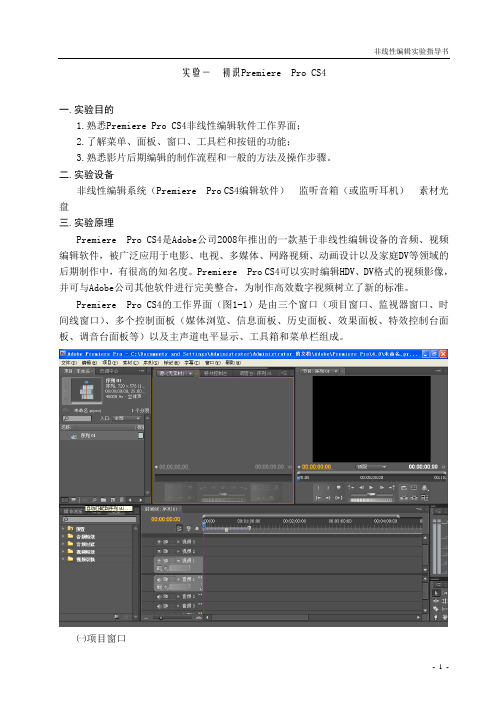Toggle Snap icon in the timeline
The height and width of the screenshot is (702, 496).
pyautogui.click(x=180, y=528)
